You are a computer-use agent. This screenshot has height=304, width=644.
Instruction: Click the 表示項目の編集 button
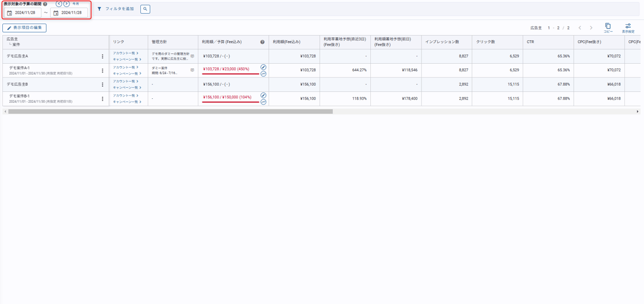tap(24, 28)
